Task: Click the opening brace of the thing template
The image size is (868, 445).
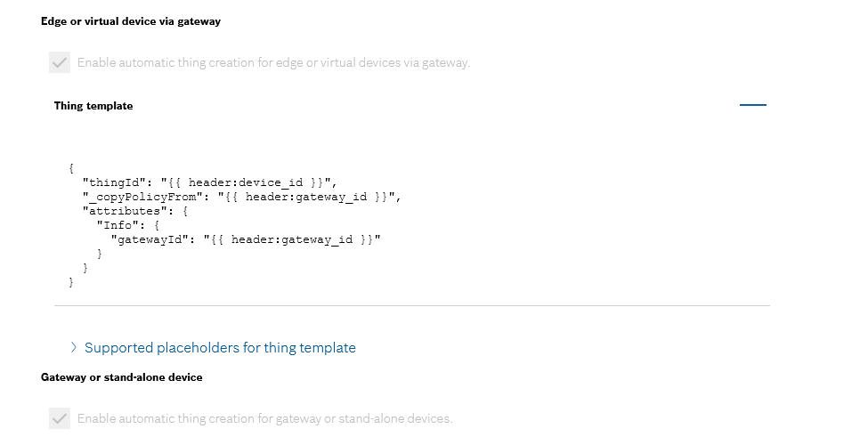Action: (x=71, y=168)
